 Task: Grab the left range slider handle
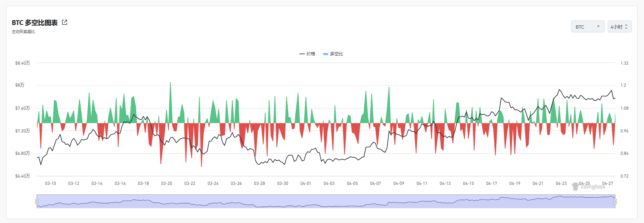click(x=37, y=201)
